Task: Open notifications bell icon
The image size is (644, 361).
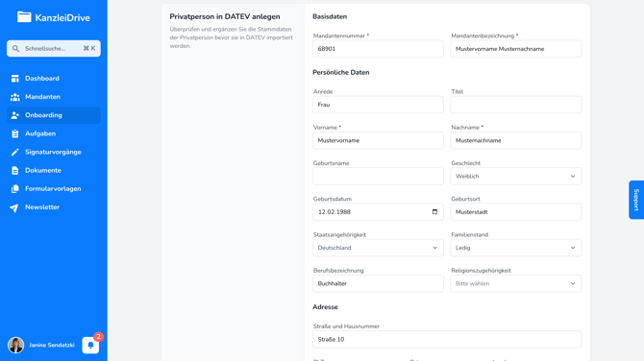Action: point(90,345)
